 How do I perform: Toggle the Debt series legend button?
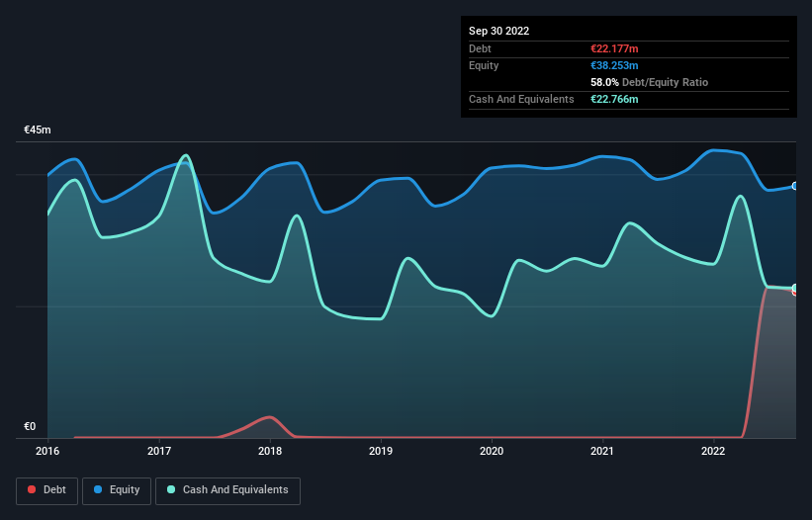click(46, 490)
